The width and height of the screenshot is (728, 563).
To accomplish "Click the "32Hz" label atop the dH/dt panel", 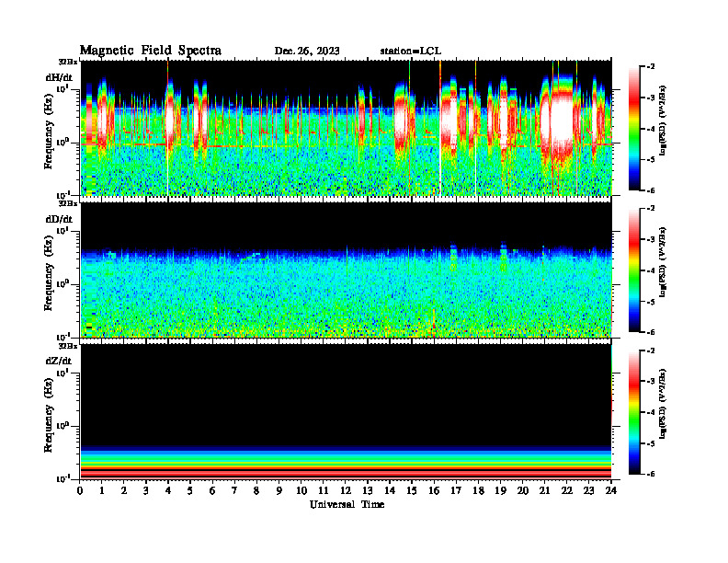I will click(x=67, y=62).
